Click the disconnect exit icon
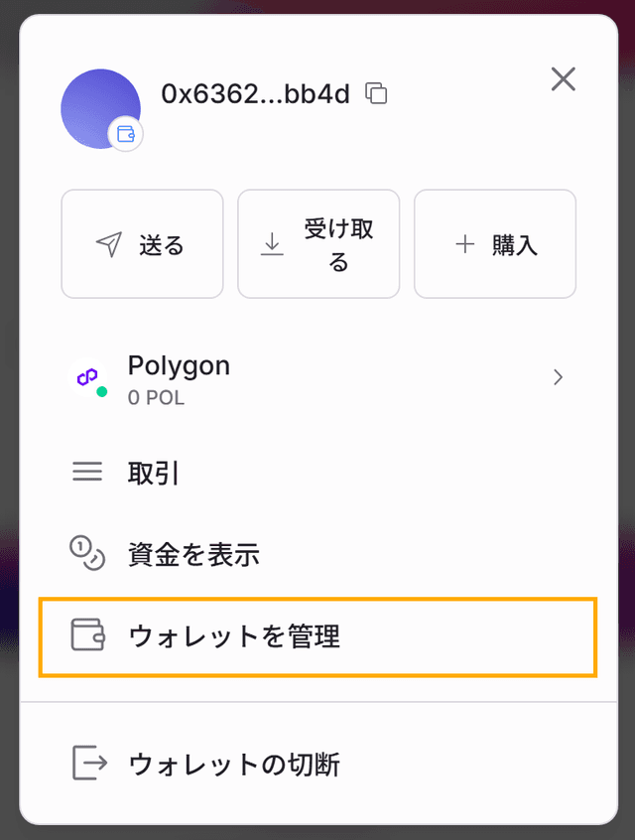635x840 pixels. [x=90, y=763]
